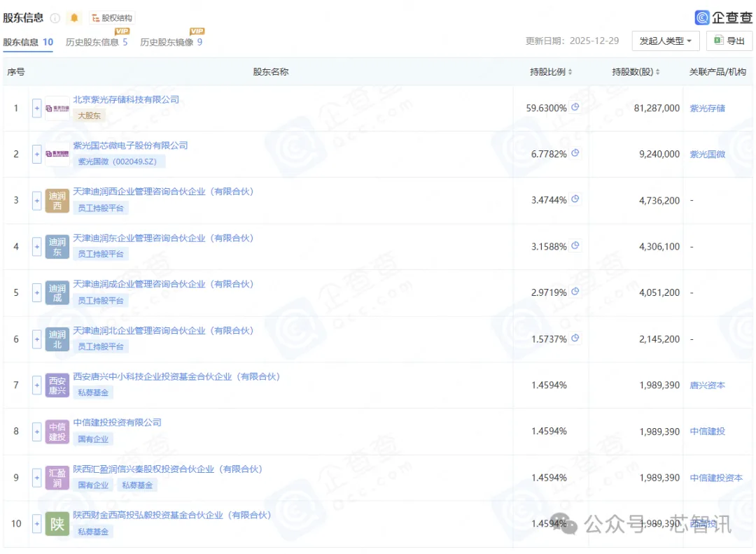Open 天津迪润成企业管理咨询合伙企业 link
Viewport: 756px width, 554px height.
click(163, 284)
